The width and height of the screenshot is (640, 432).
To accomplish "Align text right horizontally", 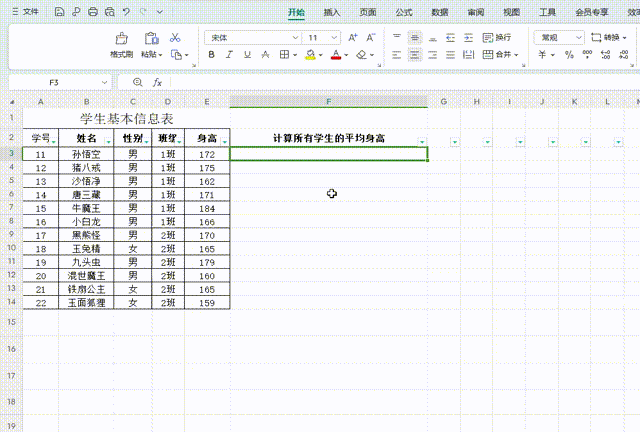I will click(433, 55).
